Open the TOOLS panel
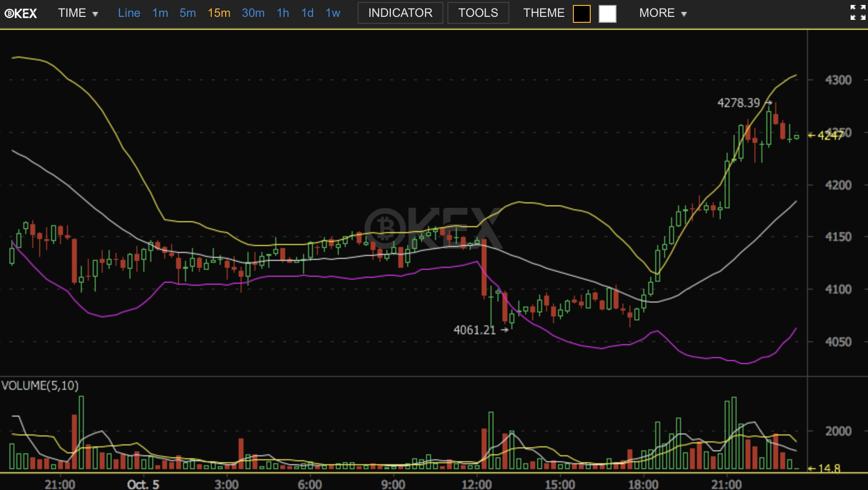868x490 pixels. point(478,13)
